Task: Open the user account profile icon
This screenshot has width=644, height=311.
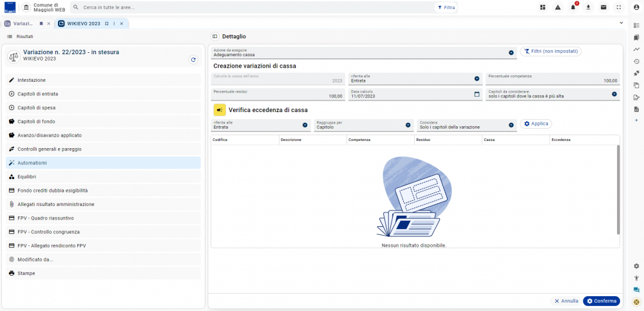Action: pos(637,7)
